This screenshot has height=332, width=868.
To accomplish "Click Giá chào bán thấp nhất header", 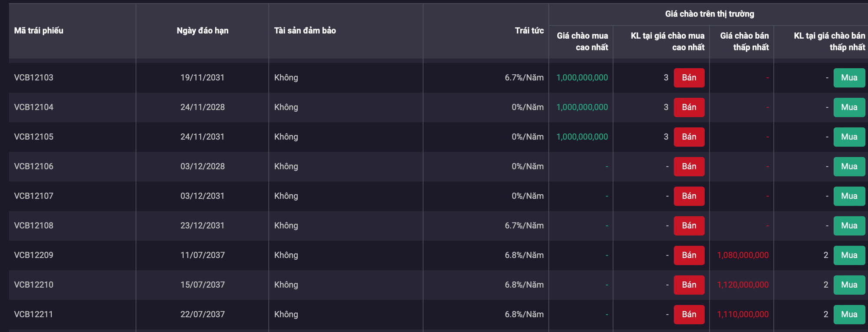I will (744, 41).
